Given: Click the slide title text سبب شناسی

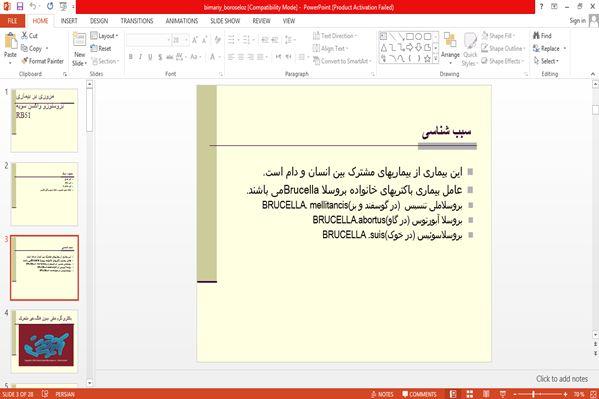Looking at the screenshot, I should click(x=446, y=131).
